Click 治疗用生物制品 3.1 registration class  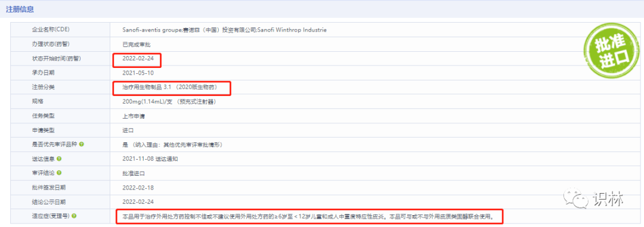pyautogui.click(x=169, y=87)
